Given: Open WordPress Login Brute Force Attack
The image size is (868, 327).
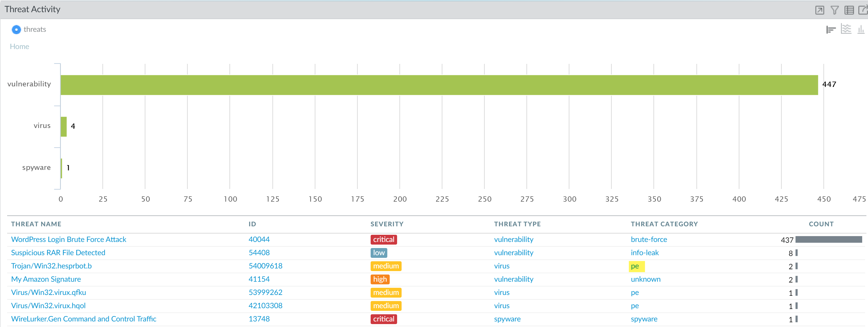Looking at the screenshot, I should pos(69,239).
